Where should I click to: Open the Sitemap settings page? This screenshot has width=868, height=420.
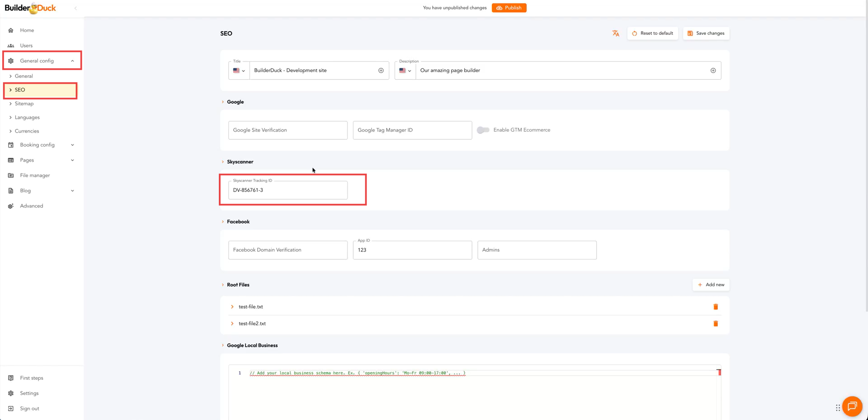tap(24, 104)
